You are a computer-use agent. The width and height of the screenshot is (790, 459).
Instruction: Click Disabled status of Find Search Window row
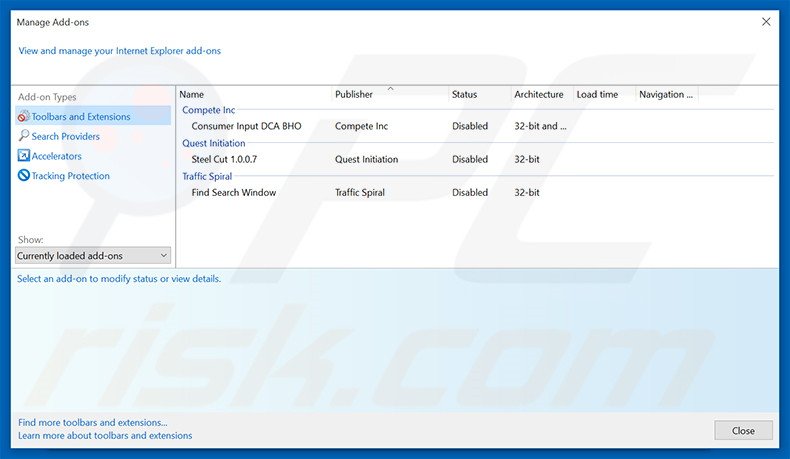coord(470,192)
